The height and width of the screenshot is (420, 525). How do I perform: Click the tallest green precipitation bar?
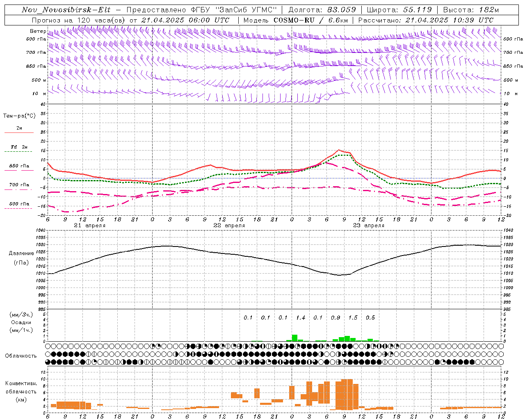point(294,338)
